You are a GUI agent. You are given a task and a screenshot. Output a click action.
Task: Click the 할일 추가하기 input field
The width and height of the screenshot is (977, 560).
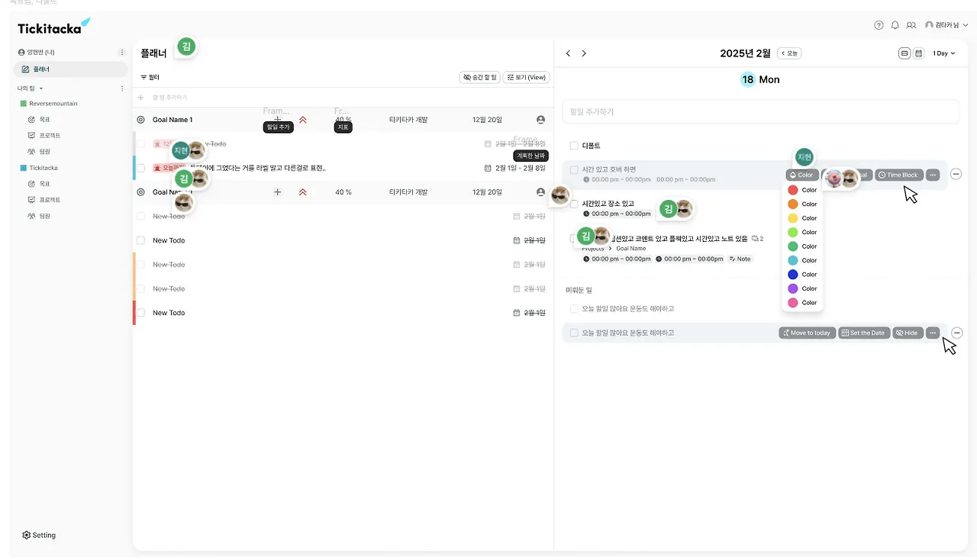pyautogui.click(x=759, y=111)
